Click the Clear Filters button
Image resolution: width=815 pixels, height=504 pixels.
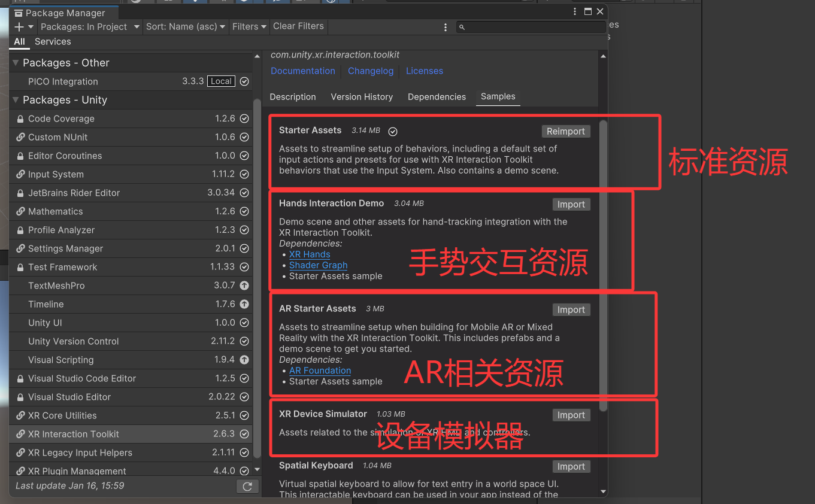[x=298, y=26]
